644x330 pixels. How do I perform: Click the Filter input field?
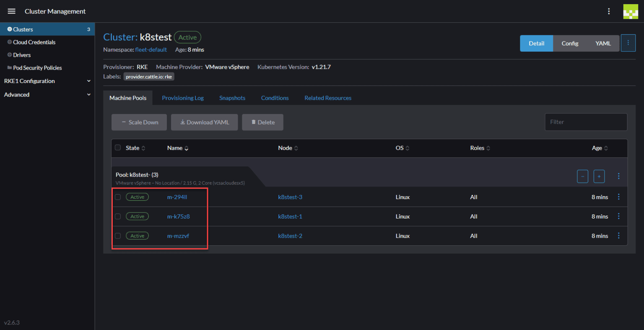(x=586, y=122)
